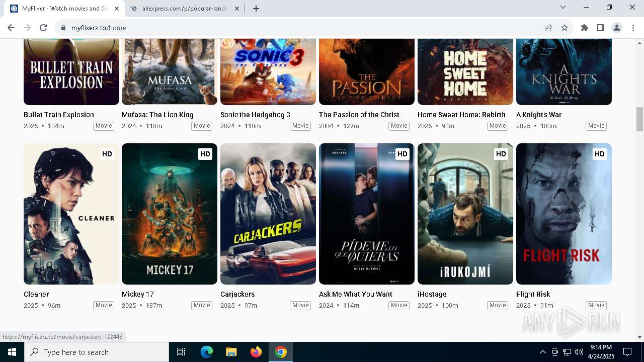Click the Movie tag under Carjackers
The image size is (644, 362).
coord(300,305)
